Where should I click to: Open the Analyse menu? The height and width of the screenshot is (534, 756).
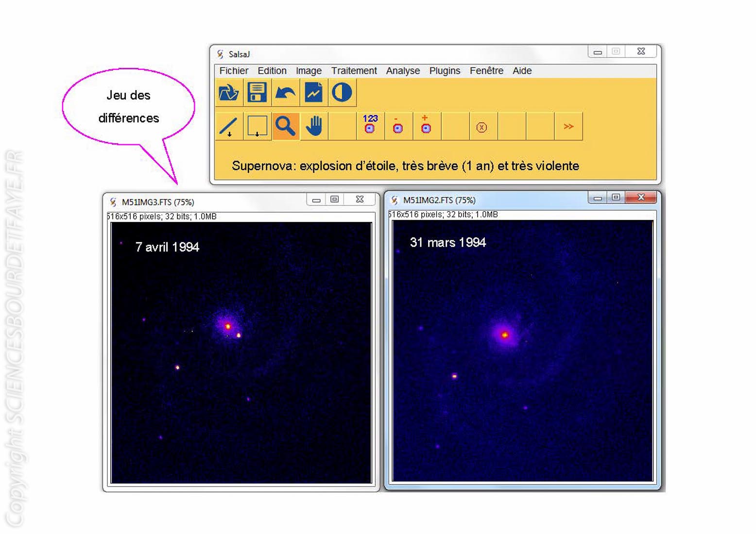pyautogui.click(x=403, y=71)
